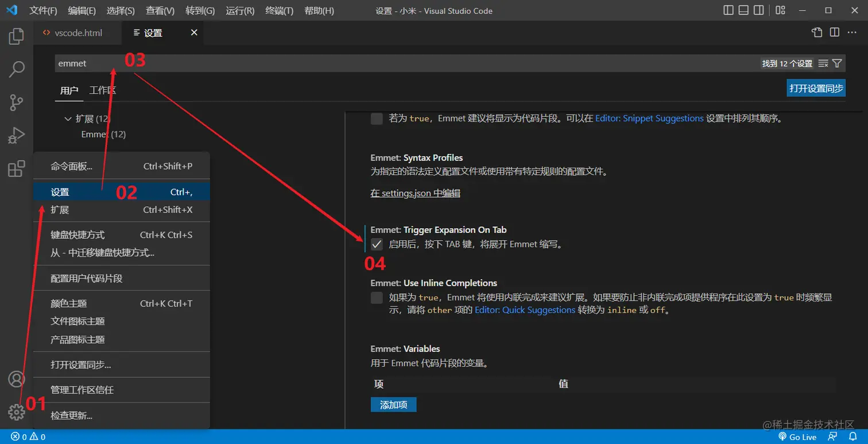Uncheck Trigger Expansion On Tab checkbox

coord(377,244)
